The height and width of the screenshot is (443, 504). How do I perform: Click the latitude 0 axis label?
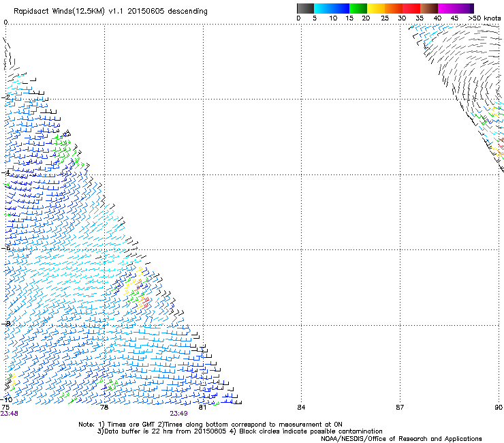pyautogui.click(x=5, y=22)
